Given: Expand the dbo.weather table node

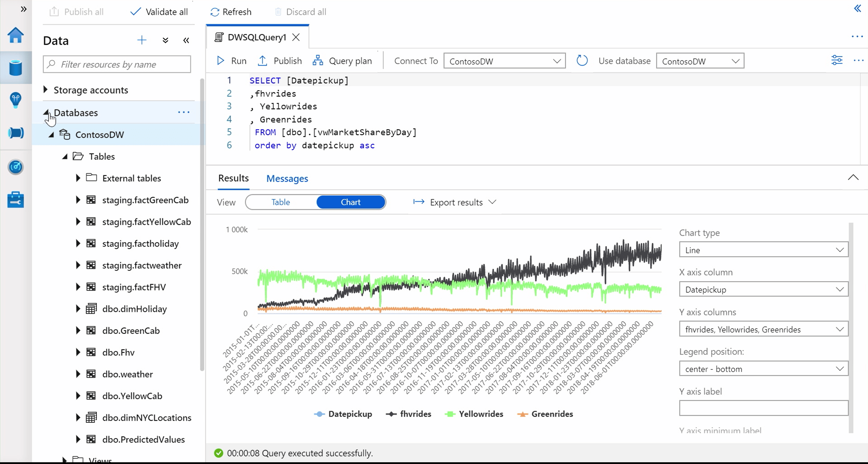Looking at the screenshot, I should coord(78,374).
